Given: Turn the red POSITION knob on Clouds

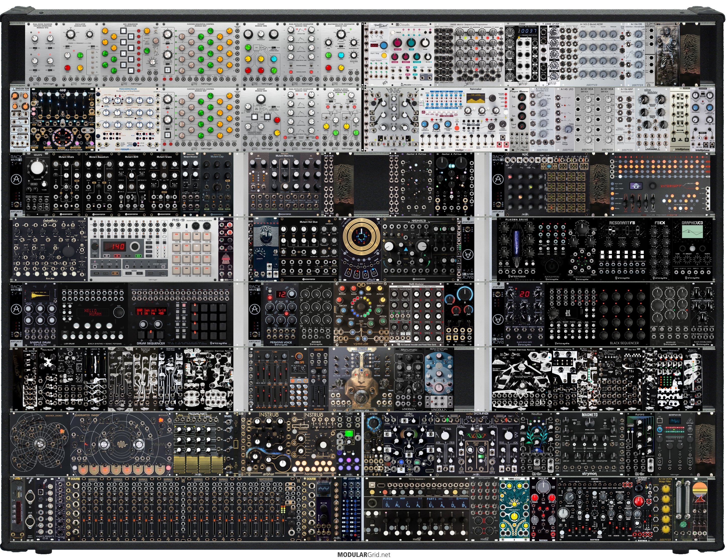Looking at the screenshot, I should click(397, 43).
